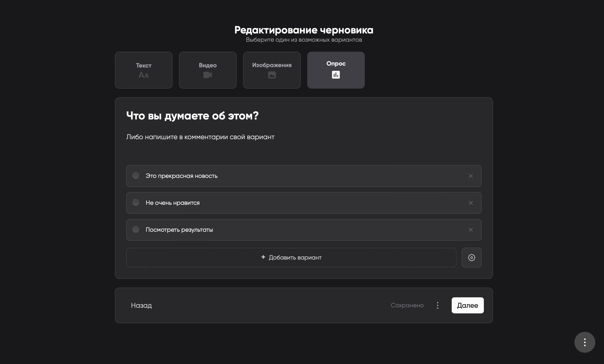Screen dimensions: 604x364
Task: Remove the 'Посмотреть результаты' option
Action: point(471,230)
